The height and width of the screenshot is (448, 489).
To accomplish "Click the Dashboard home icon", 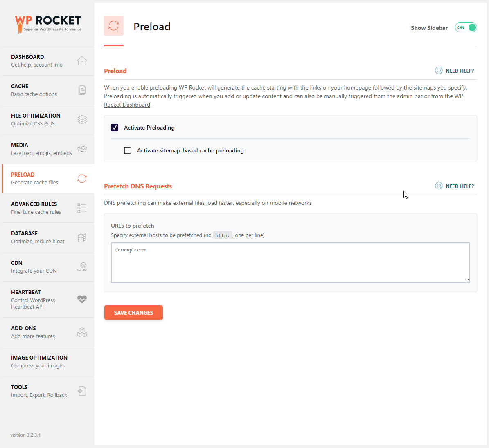I will click(x=82, y=61).
